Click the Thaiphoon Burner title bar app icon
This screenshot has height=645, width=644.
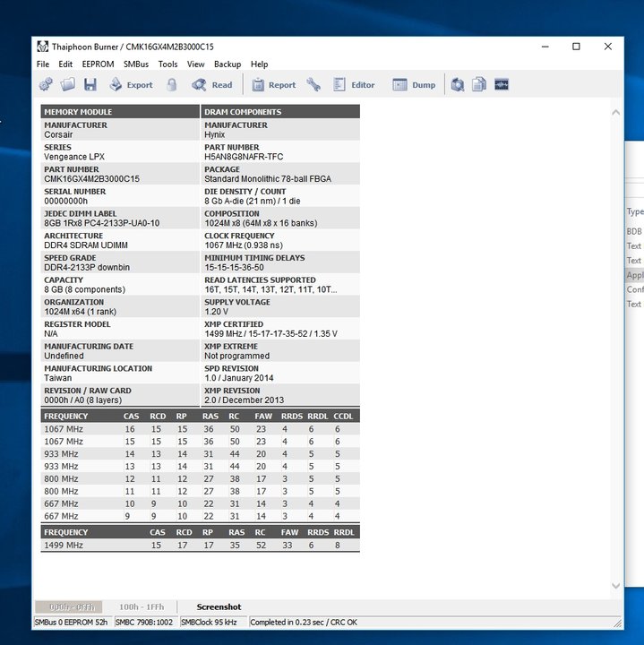point(43,47)
